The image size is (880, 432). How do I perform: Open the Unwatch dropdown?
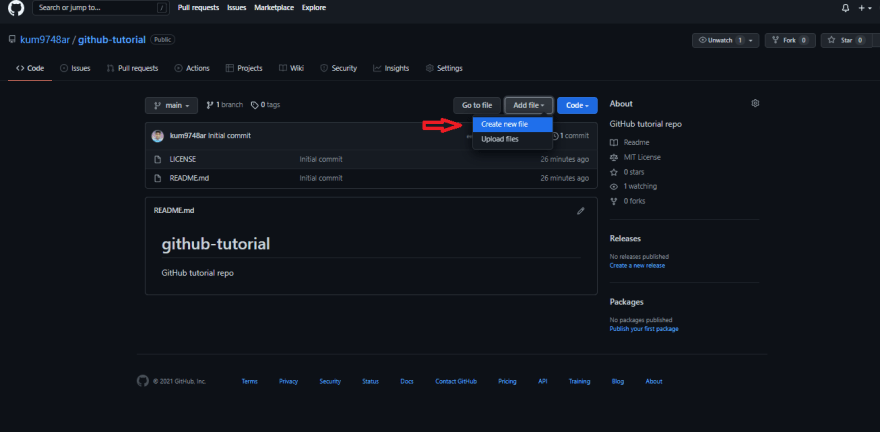[x=726, y=40]
